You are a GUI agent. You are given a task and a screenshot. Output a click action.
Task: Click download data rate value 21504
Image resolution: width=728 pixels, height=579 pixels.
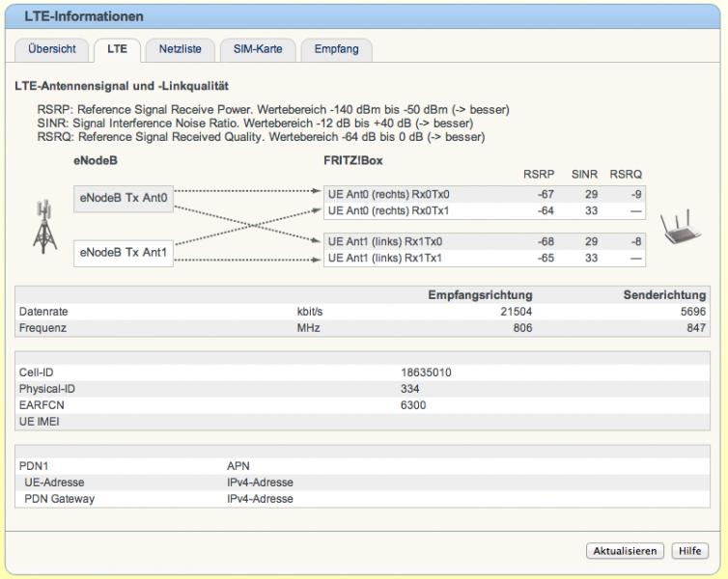(517, 312)
